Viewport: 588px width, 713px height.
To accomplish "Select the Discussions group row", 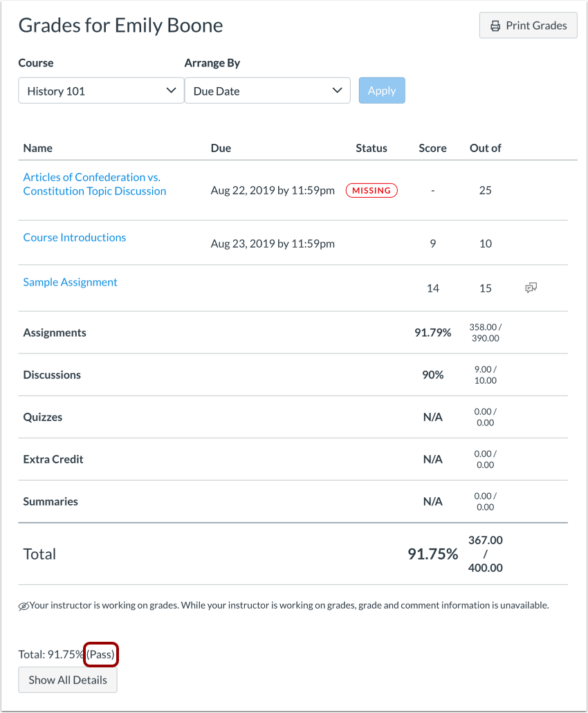I will [x=52, y=375].
